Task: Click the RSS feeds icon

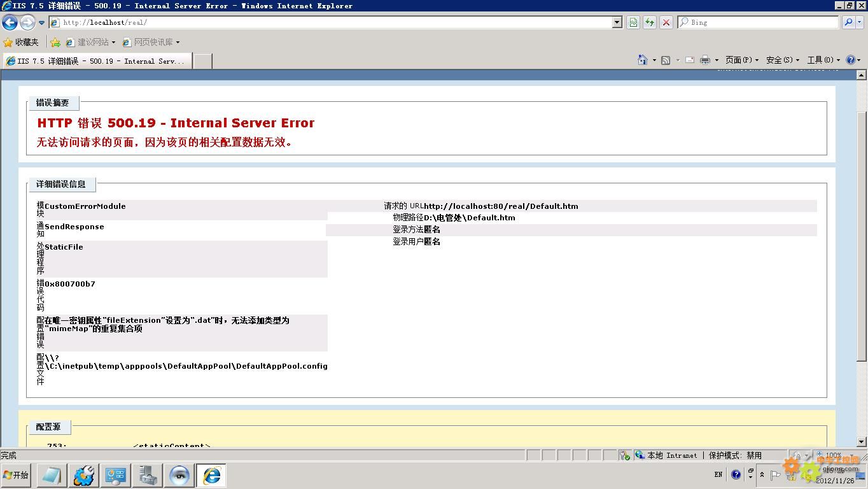Action: tap(666, 60)
